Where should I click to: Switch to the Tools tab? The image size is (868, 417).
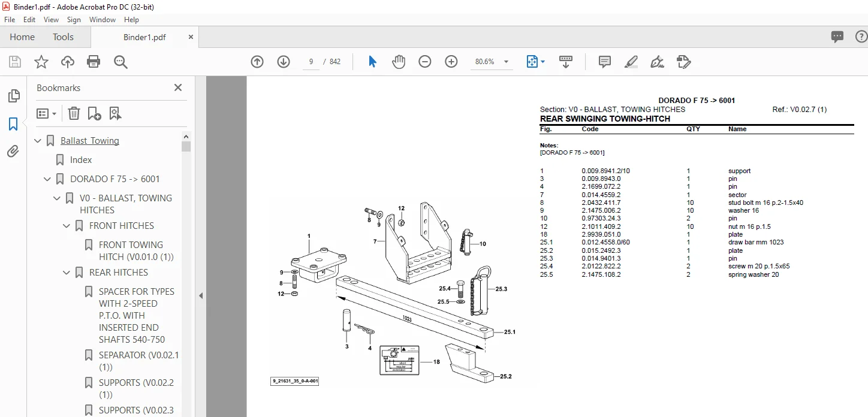coord(63,37)
